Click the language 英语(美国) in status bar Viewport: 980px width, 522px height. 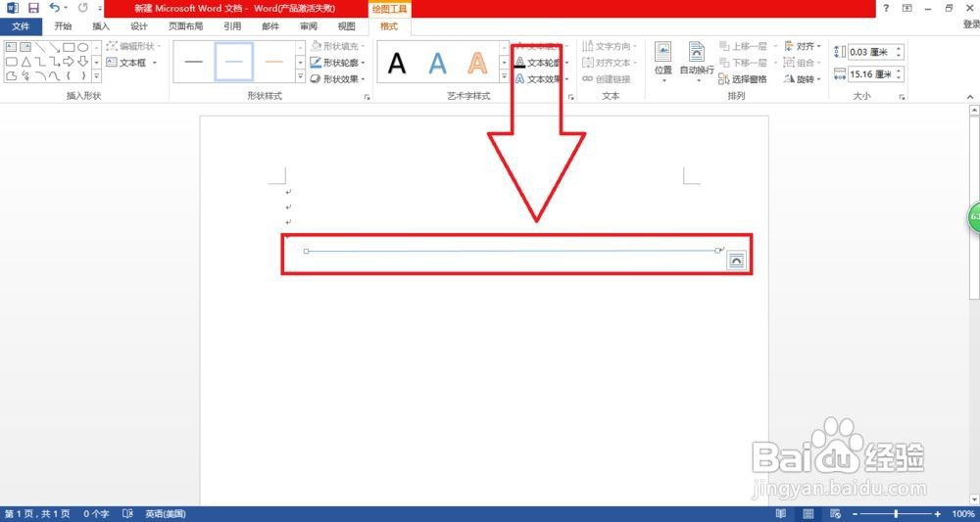pos(166,514)
